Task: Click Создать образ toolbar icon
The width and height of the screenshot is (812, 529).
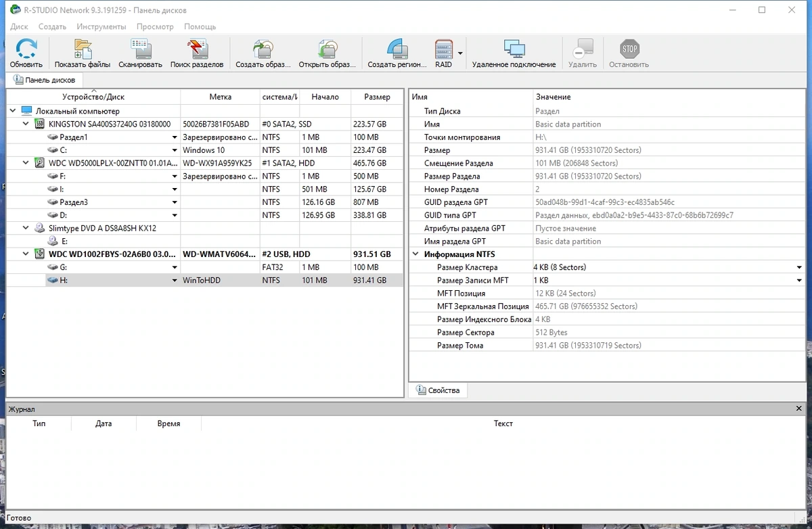Action: click(263, 49)
